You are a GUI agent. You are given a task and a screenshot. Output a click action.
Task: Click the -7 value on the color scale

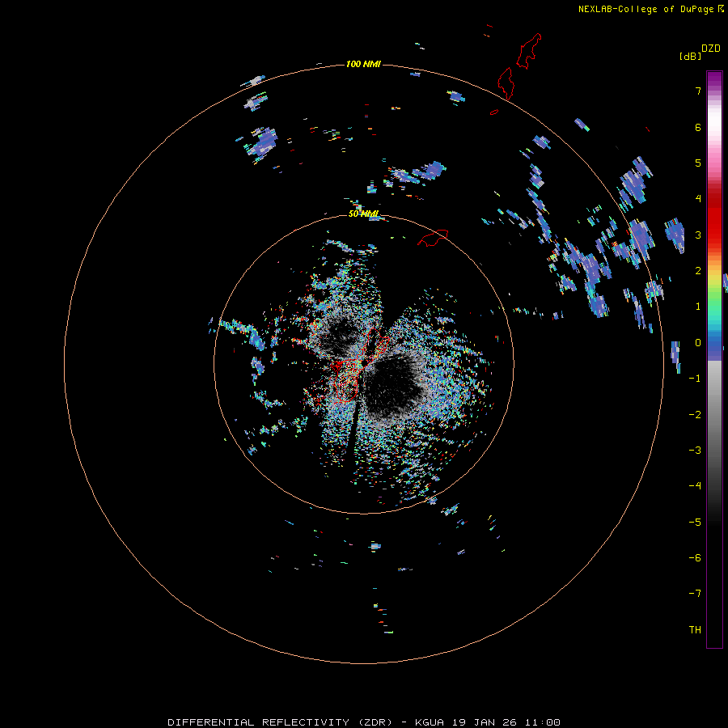tap(695, 594)
